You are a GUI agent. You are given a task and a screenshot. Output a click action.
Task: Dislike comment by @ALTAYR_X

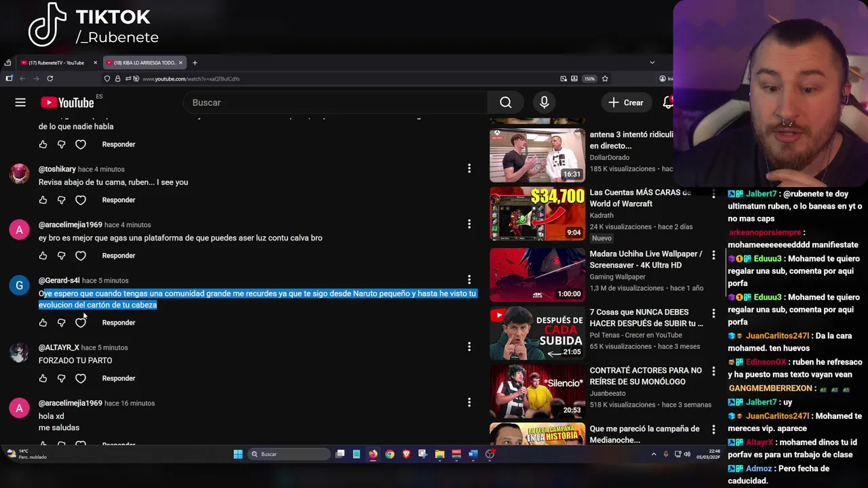pyautogui.click(x=61, y=378)
